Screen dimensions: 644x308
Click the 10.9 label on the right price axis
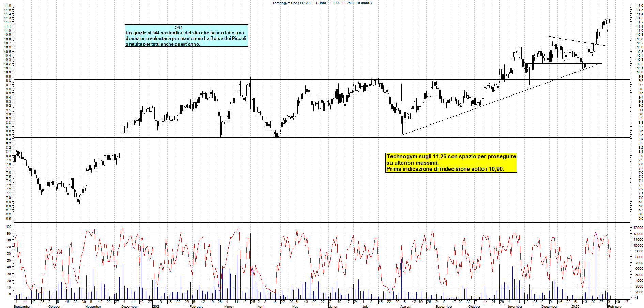pyautogui.click(x=640, y=34)
